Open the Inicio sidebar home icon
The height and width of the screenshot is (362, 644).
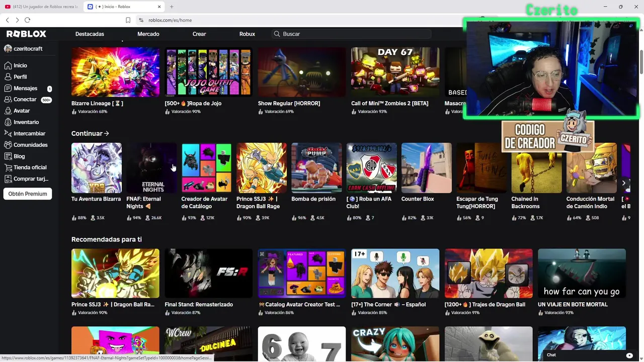(x=8, y=65)
